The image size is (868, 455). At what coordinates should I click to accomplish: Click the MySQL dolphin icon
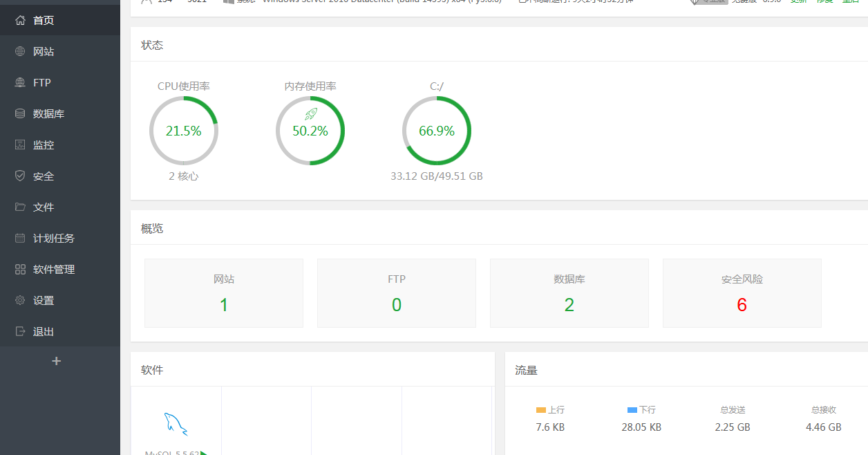click(x=176, y=424)
